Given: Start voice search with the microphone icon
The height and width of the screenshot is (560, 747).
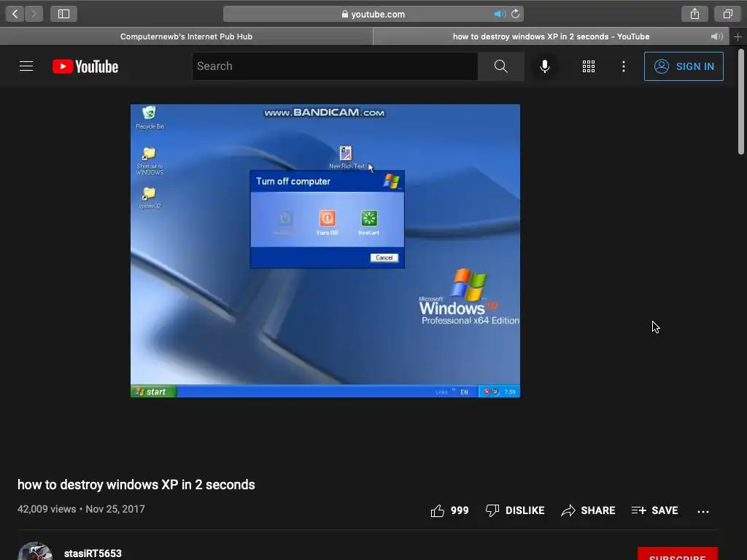Looking at the screenshot, I should tap(545, 66).
